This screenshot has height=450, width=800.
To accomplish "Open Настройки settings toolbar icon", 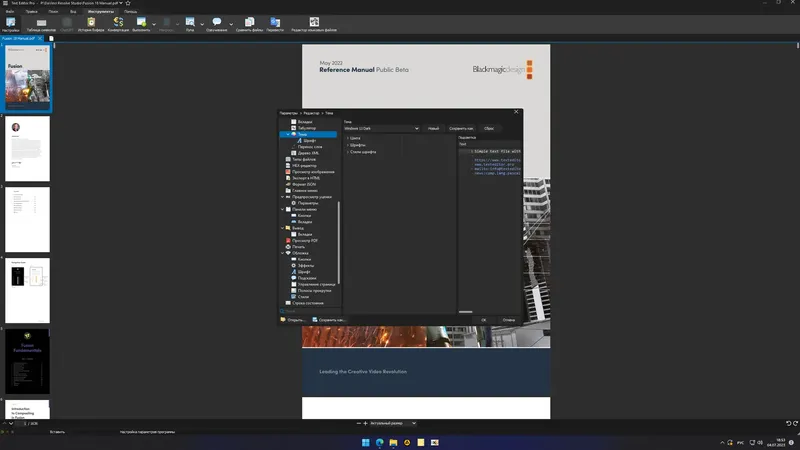I will [x=10, y=24].
